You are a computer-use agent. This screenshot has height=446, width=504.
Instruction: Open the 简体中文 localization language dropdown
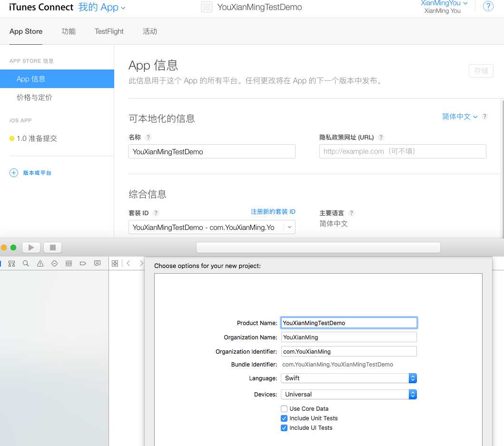[459, 117]
